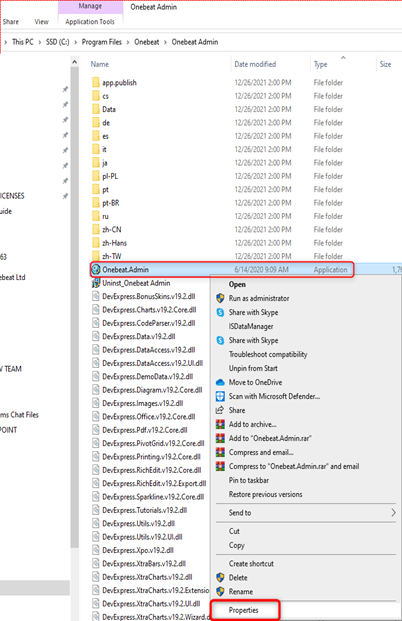Sort by the Size column header
Viewport: 402px width, 621px height.
pyautogui.click(x=385, y=64)
